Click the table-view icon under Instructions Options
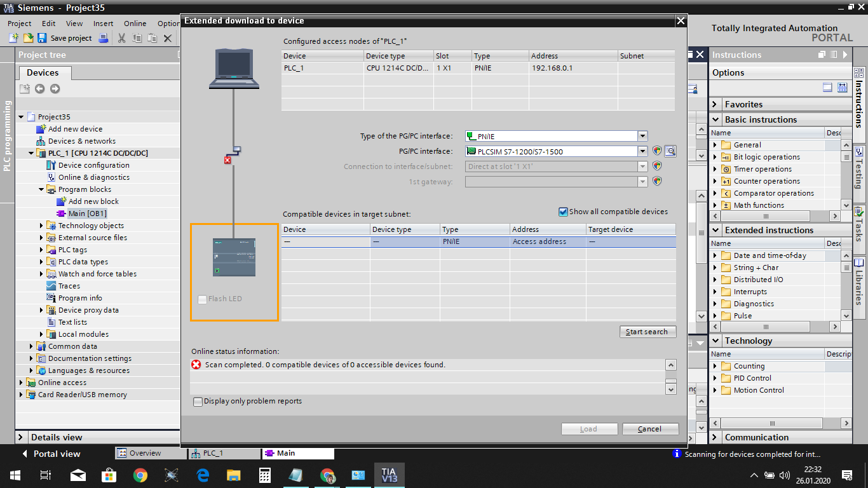Image resolution: width=868 pixels, height=488 pixels. pos(843,88)
